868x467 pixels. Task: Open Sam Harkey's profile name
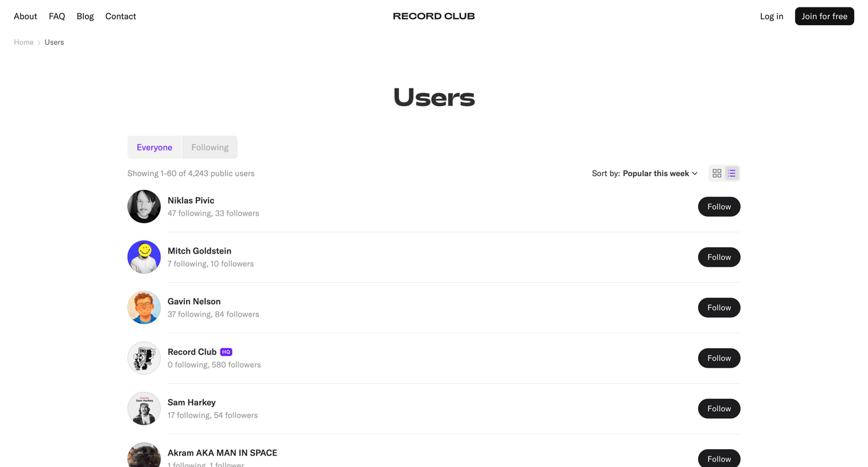[192, 403]
